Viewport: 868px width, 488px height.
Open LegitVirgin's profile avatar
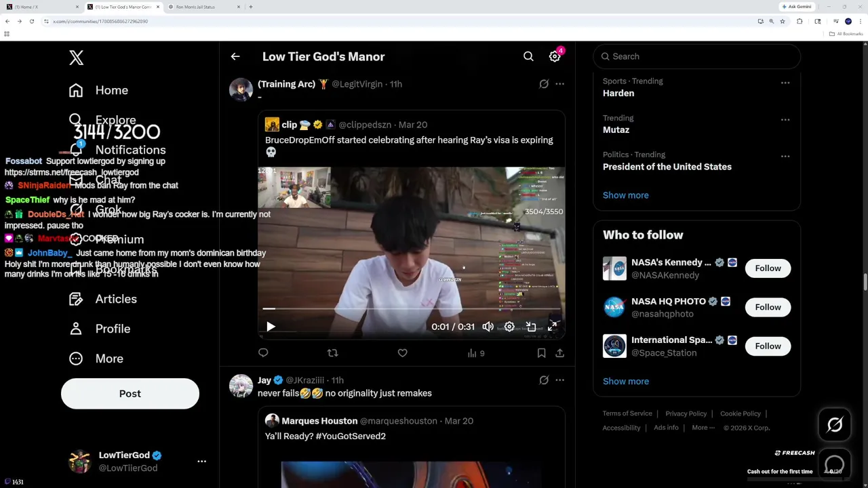tap(241, 89)
